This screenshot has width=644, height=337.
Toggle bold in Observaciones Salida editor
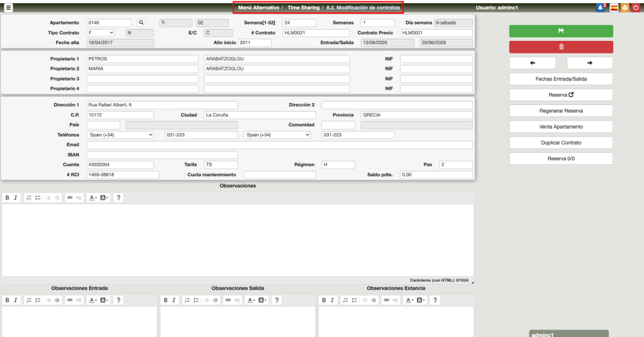pyautogui.click(x=166, y=301)
